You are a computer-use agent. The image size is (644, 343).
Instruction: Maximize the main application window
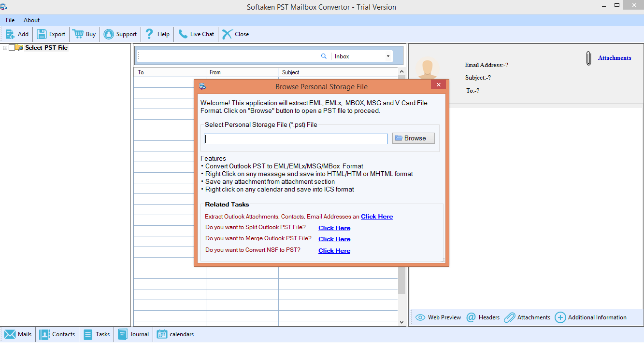[617, 4]
